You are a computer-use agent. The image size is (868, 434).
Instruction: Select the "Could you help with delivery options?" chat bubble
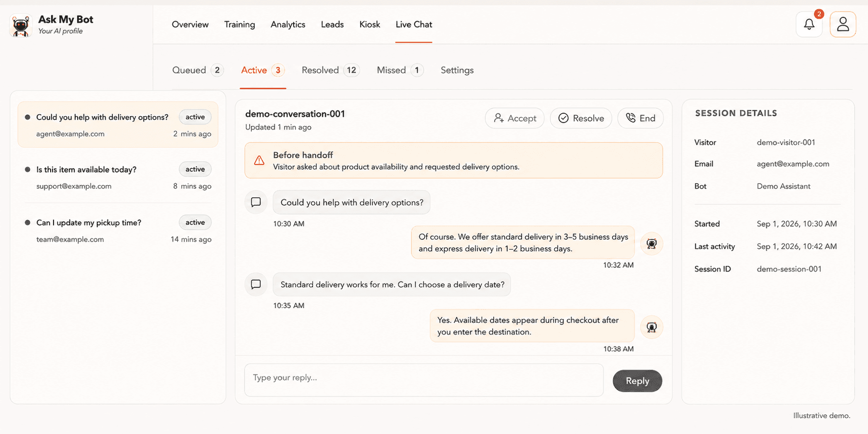pos(352,203)
